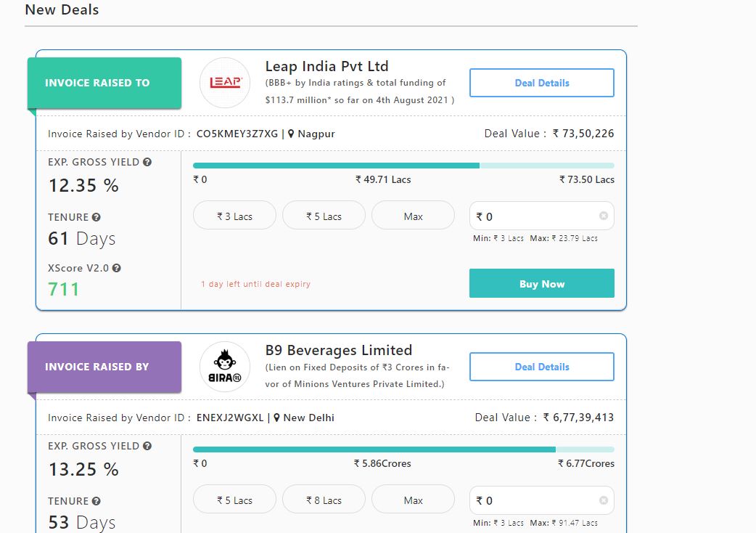The height and width of the screenshot is (533, 756).
Task: Clear the Leap India amount input
Action: click(x=603, y=216)
